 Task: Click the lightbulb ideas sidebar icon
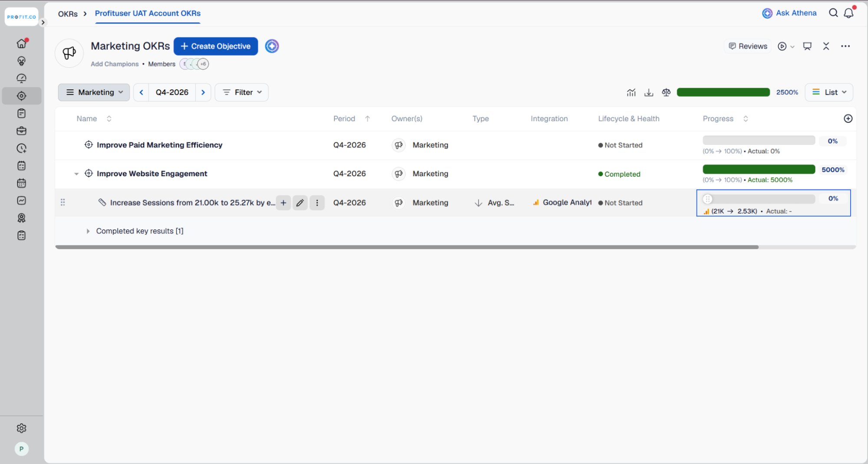21,61
